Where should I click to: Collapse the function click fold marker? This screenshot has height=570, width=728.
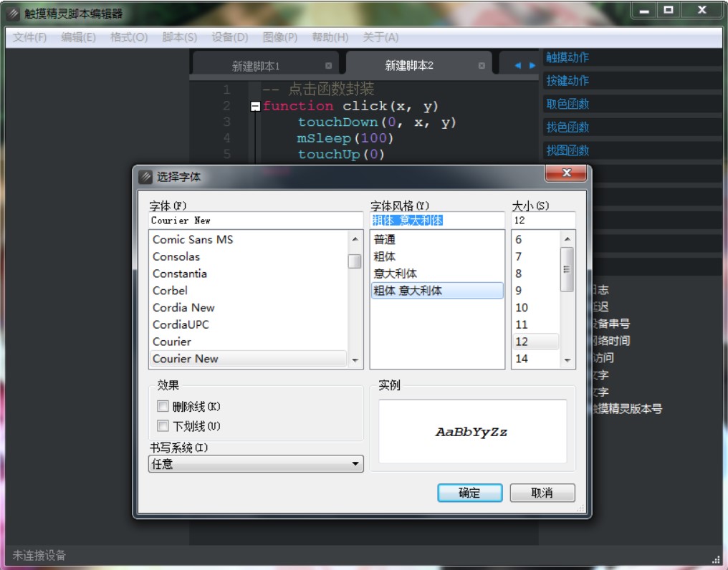[x=255, y=106]
